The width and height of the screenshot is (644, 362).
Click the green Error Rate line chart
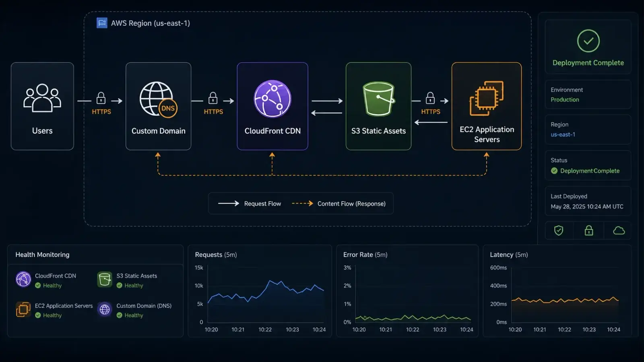coord(413,318)
